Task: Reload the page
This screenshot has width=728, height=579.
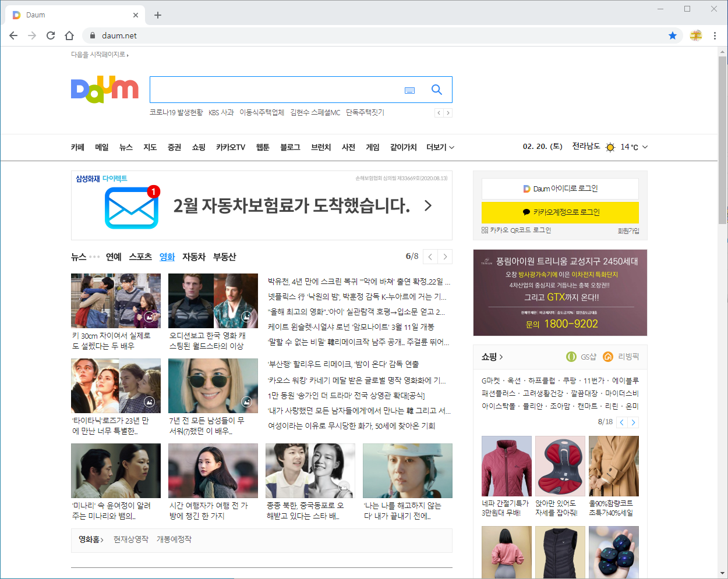Action: click(51, 35)
